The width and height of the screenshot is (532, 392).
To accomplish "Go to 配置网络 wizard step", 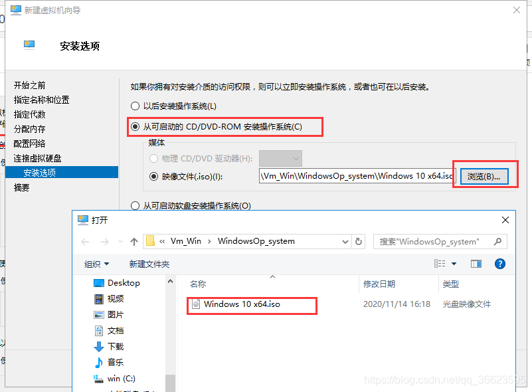I will pyautogui.click(x=29, y=144).
